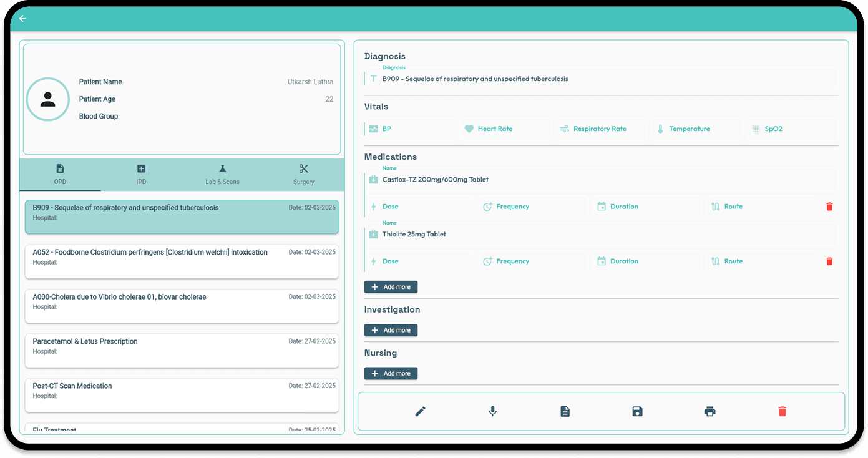Delete prescription with red trash icon in bottom toolbar
The height and width of the screenshot is (458, 868).
782,411
